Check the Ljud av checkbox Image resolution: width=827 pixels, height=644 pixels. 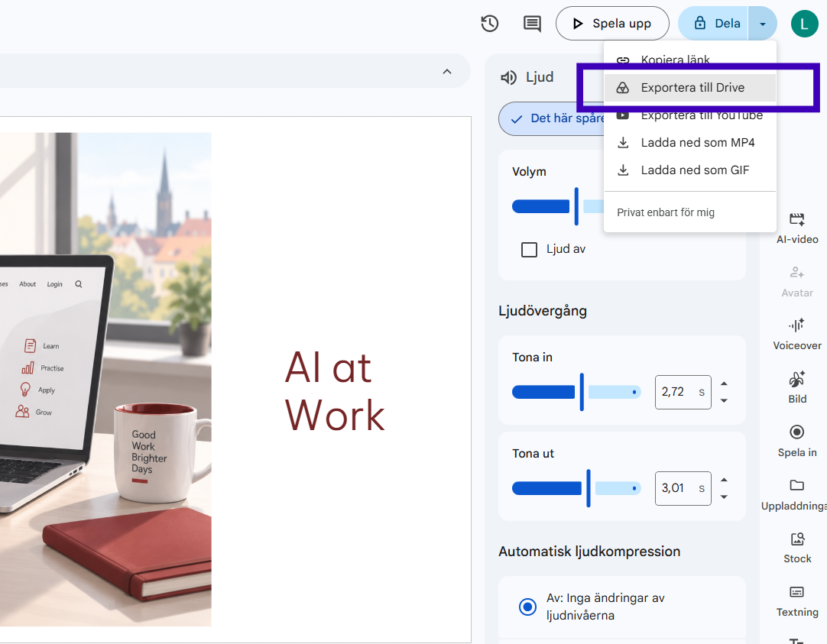pyautogui.click(x=529, y=249)
